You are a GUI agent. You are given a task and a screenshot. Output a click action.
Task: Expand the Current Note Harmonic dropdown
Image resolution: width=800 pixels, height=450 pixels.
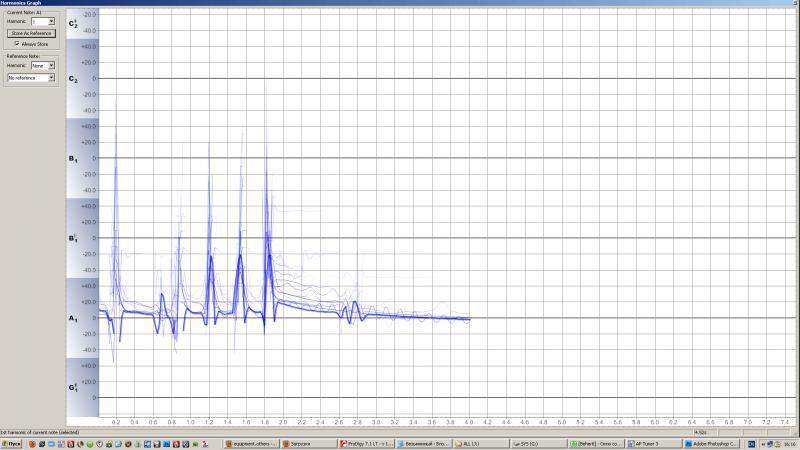[51, 21]
